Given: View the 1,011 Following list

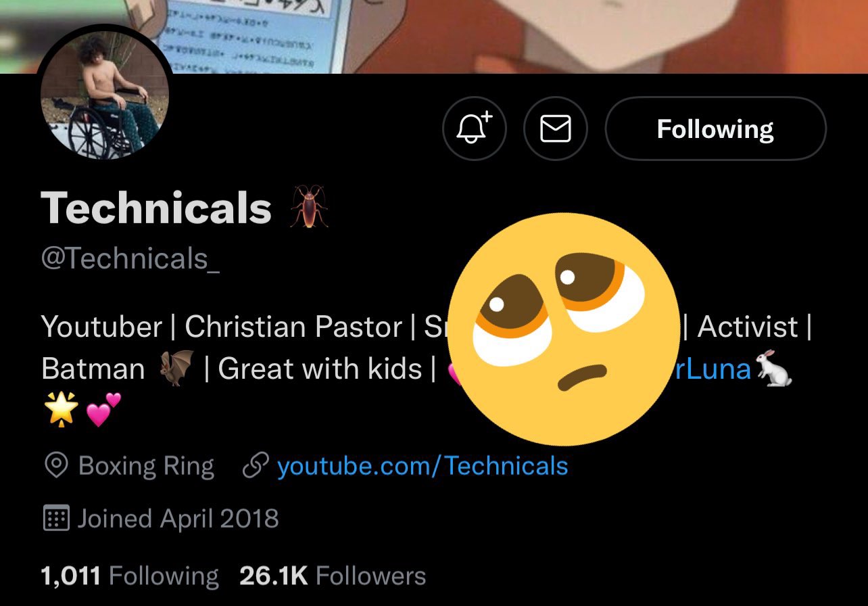Looking at the screenshot, I should click(130, 576).
